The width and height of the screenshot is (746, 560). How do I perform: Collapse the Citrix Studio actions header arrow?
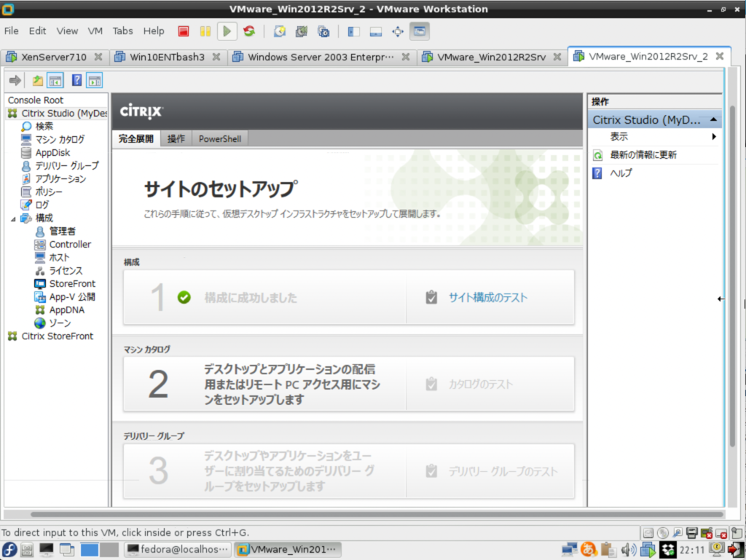(x=713, y=120)
